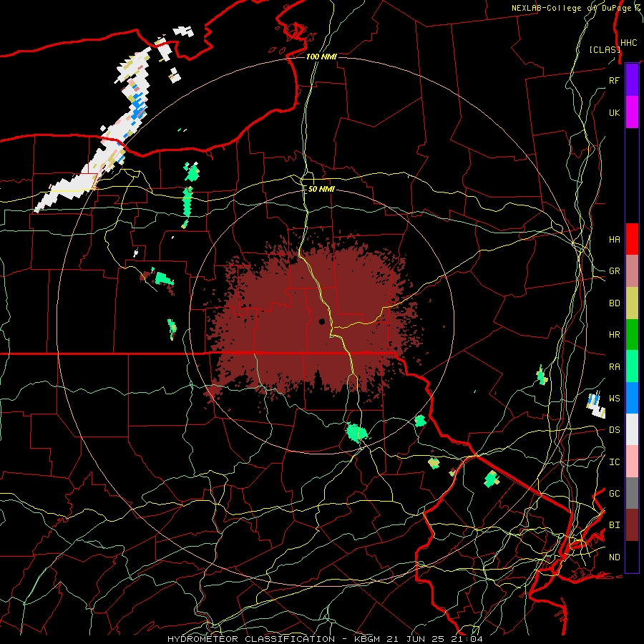This screenshot has height=644, width=644.
Task: Click the HR legend label
Action: coord(614,335)
